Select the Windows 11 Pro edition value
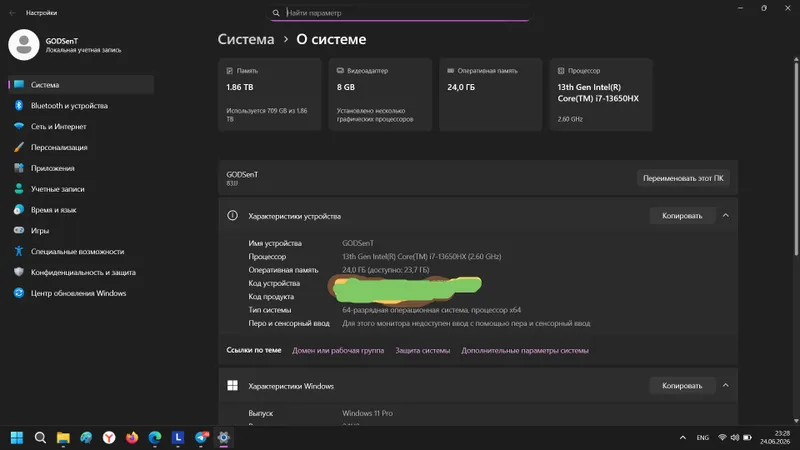Image resolution: width=800 pixels, height=450 pixels. point(367,413)
